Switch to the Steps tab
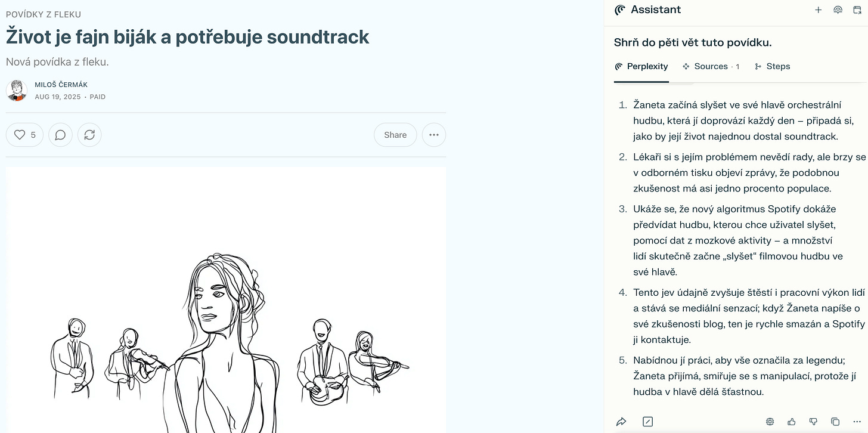The width and height of the screenshot is (868, 433). pyautogui.click(x=772, y=66)
